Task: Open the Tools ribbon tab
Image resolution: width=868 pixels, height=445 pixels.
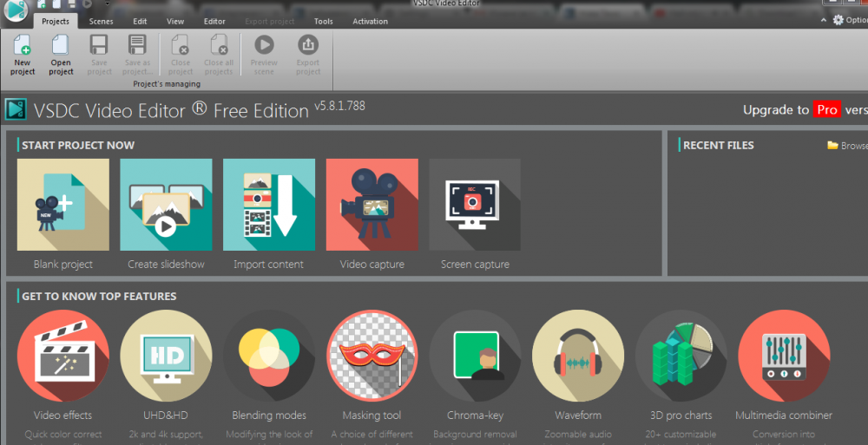Action: [x=323, y=21]
